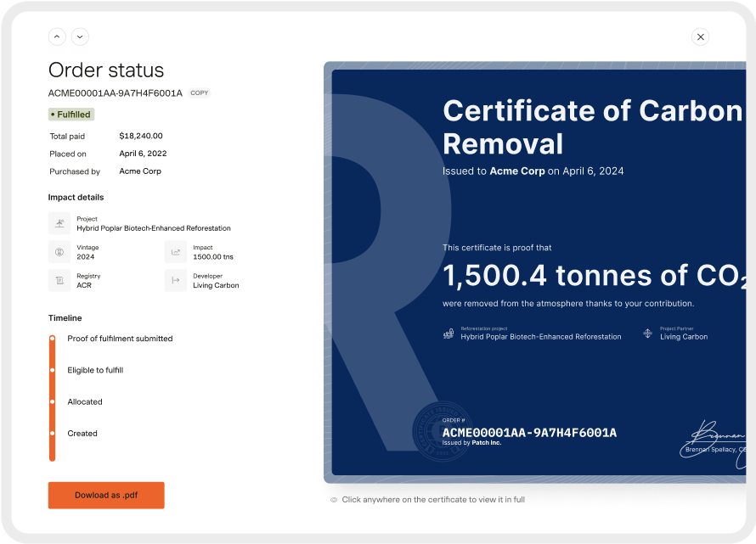Click the certificate line Issued to Acme Corp
756x544 pixels.
coord(533,171)
